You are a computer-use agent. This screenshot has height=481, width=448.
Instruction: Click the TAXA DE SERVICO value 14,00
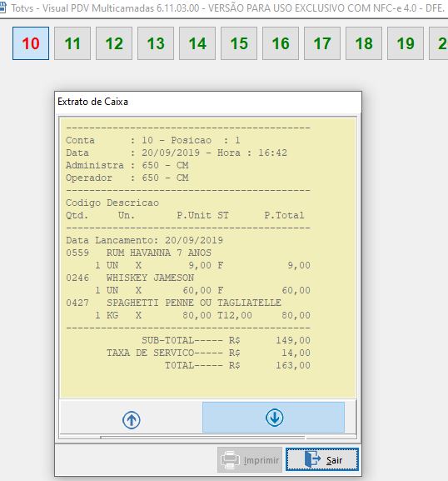coord(296,353)
